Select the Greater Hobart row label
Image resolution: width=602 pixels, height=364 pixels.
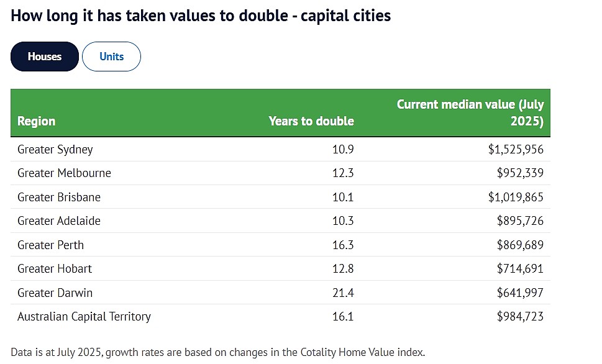coord(55,269)
